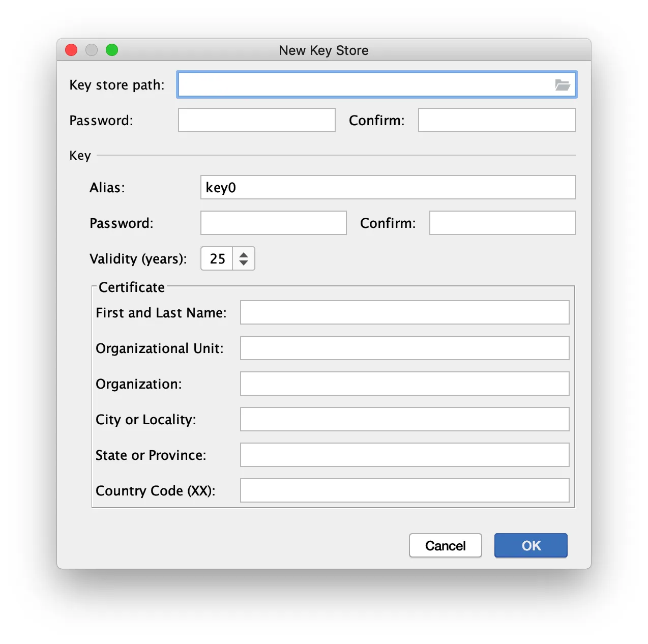Increase validity years with up arrow
Screen dimensions: 648x644
244,254
